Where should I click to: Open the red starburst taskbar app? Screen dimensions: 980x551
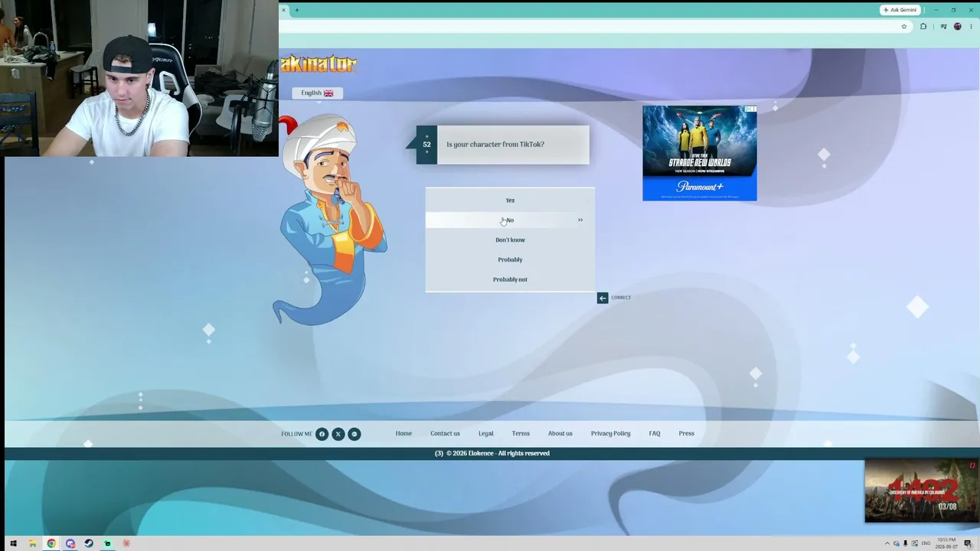[x=126, y=543]
